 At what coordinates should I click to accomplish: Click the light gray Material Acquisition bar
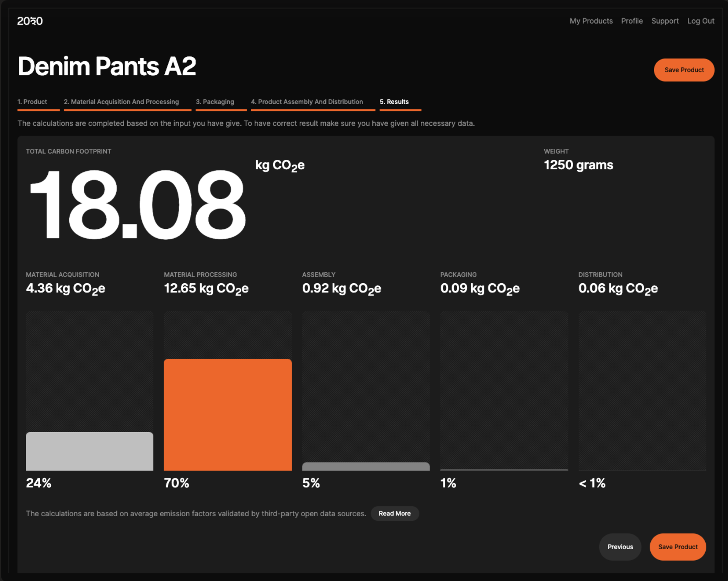coord(89,451)
